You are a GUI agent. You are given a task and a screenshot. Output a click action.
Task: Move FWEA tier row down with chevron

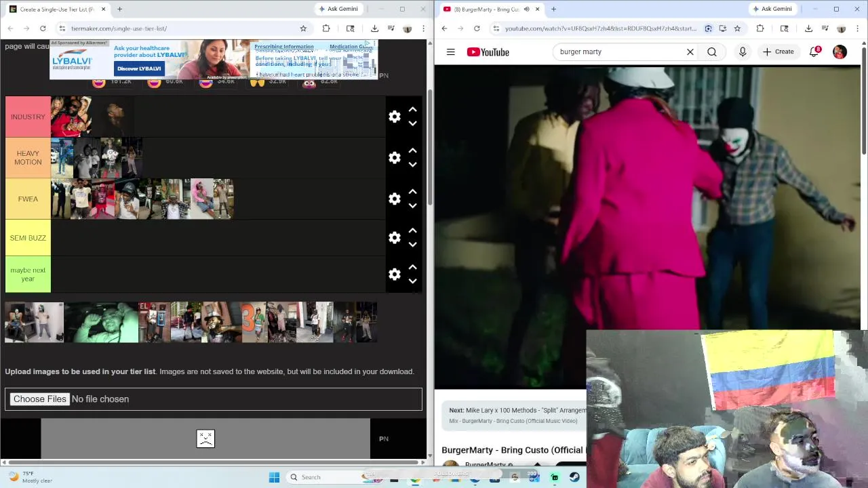coord(412,205)
